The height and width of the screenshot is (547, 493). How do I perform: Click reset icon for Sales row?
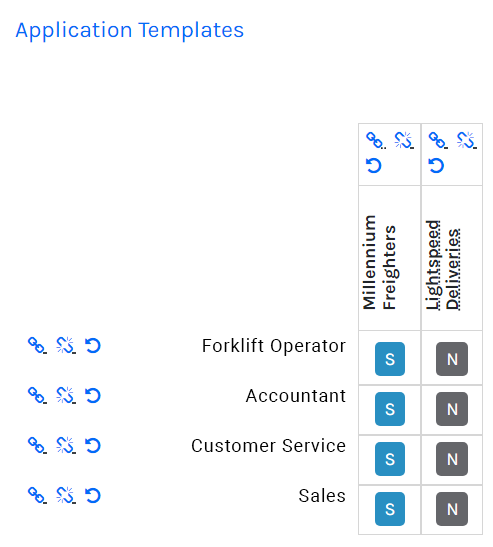[x=93, y=495]
